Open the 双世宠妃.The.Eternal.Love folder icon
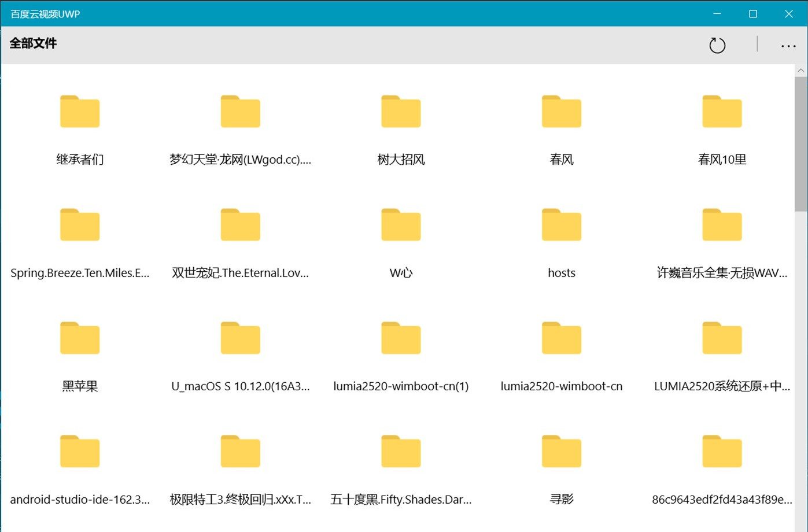The height and width of the screenshot is (532, 808). tap(241, 225)
